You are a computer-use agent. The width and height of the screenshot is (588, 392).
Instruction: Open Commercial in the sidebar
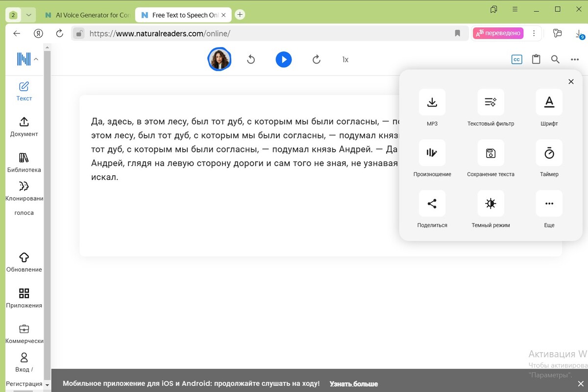point(24,334)
